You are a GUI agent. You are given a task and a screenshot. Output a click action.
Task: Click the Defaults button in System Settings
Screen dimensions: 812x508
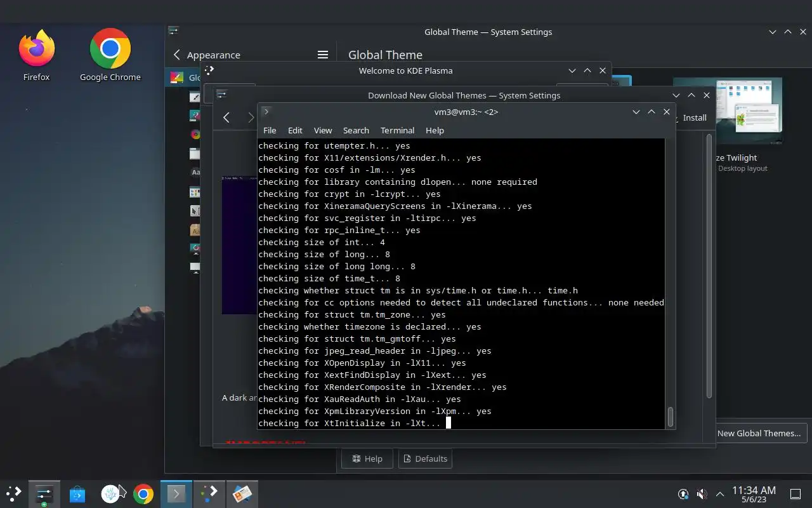pos(425,458)
